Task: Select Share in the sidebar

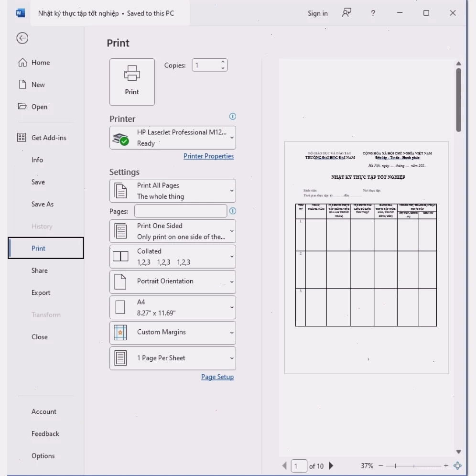Action: point(45,270)
